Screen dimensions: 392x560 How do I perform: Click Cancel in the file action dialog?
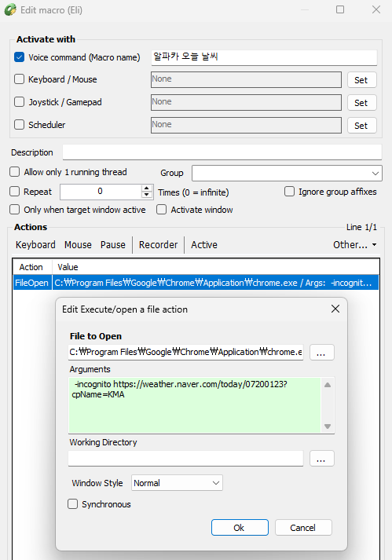click(303, 528)
